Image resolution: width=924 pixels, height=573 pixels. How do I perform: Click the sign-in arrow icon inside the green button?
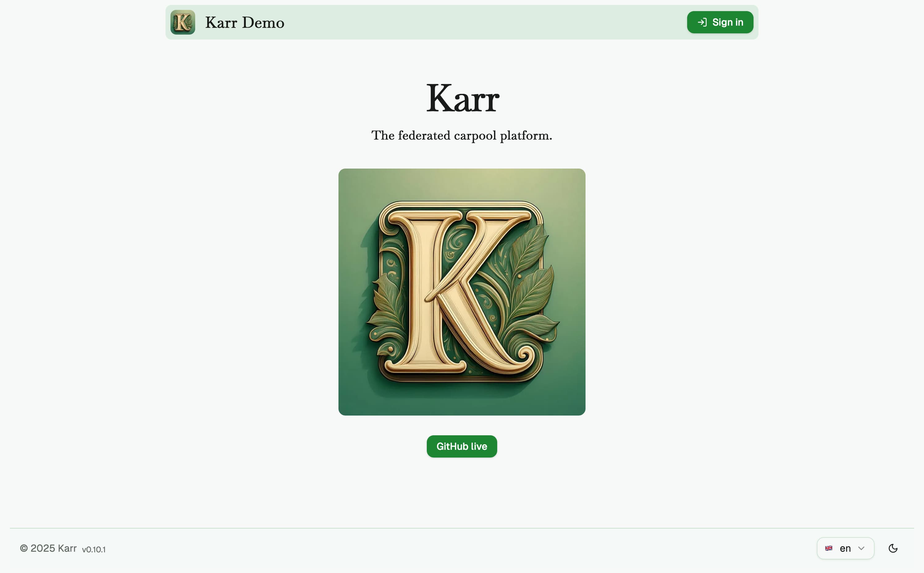(x=702, y=22)
